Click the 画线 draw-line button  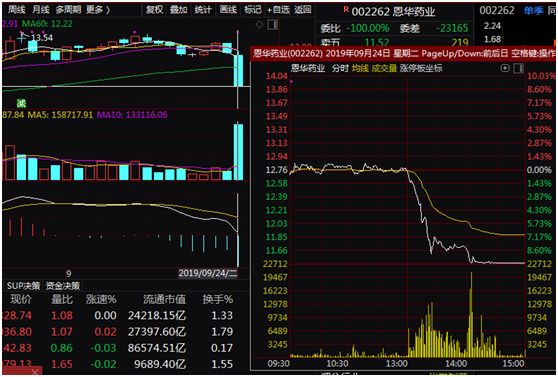[x=228, y=10]
